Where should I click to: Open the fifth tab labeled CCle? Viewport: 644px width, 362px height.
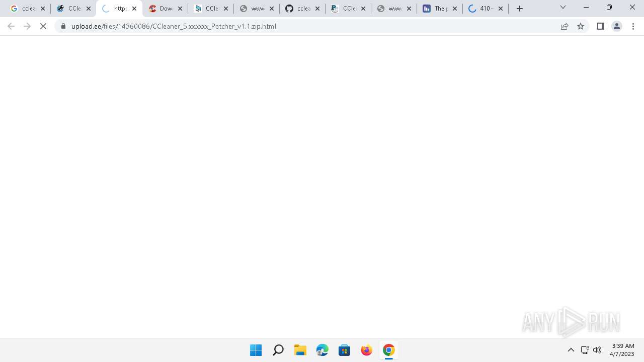click(x=211, y=9)
